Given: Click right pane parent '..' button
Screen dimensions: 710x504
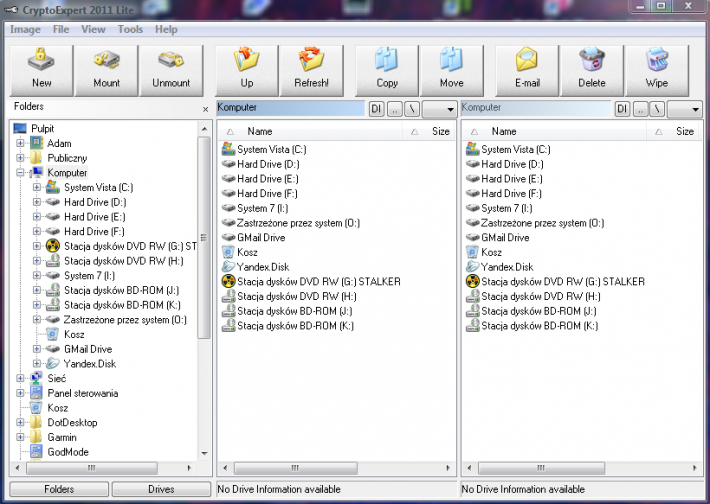Looking at the screenshot, I should coord(640,109).
